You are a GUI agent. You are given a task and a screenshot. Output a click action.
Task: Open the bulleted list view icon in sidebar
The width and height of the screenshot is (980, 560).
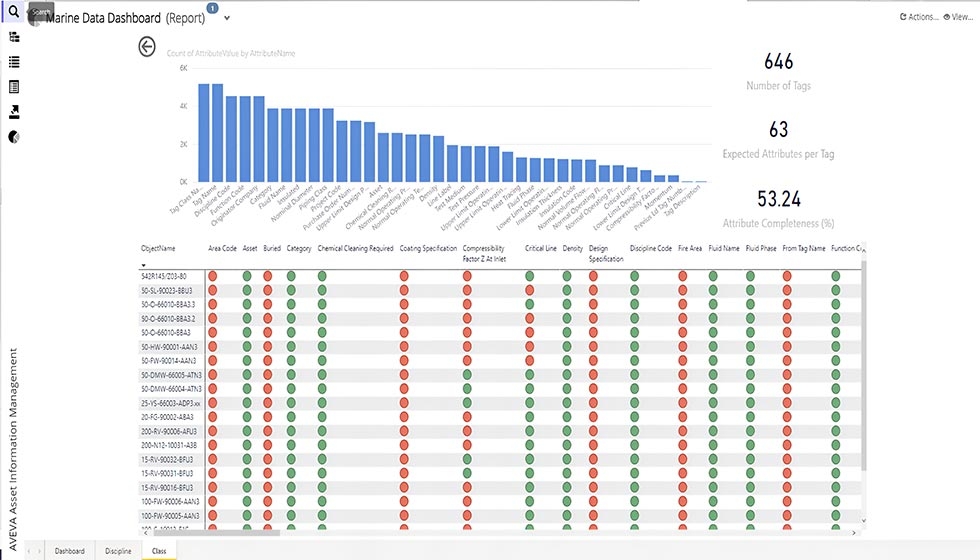(14, 62)
